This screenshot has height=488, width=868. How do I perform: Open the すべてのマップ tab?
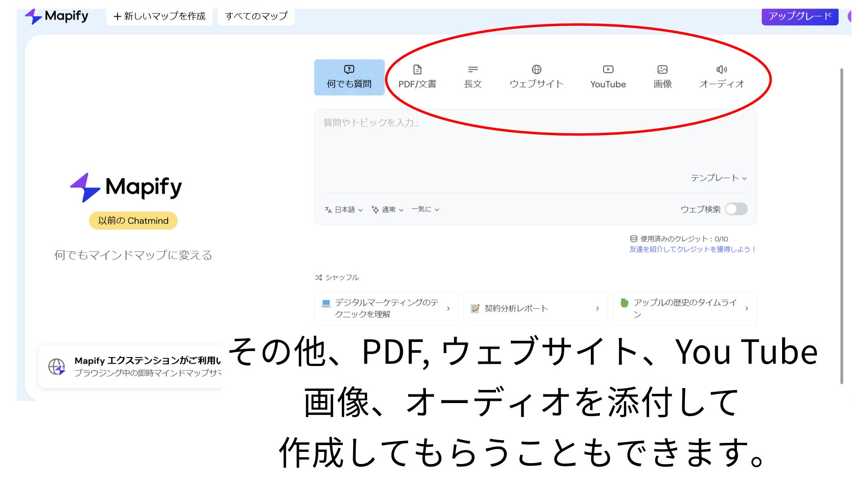[255, 15]
